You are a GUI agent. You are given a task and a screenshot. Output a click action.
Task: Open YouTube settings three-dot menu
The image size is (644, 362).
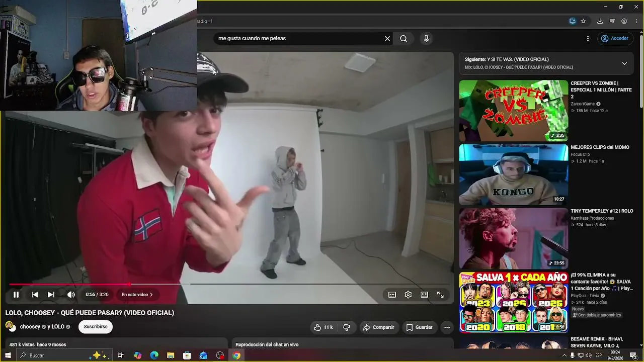pyautogui.click(x=588, y=39)
